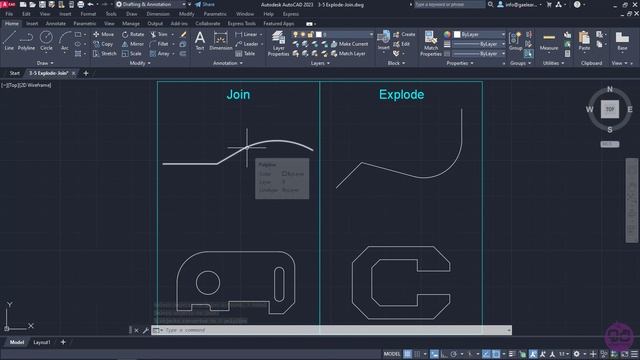Toggle drawing grid display in status bar

(407, 354)
